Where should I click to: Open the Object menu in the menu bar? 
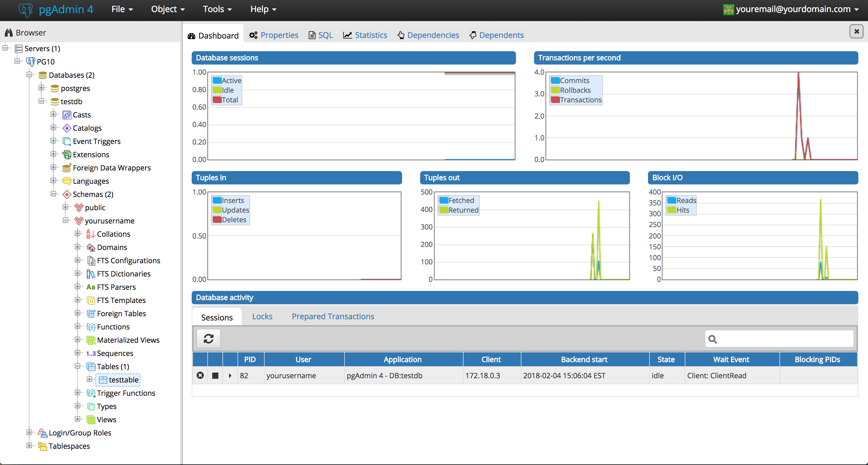(x=166, y=9)
